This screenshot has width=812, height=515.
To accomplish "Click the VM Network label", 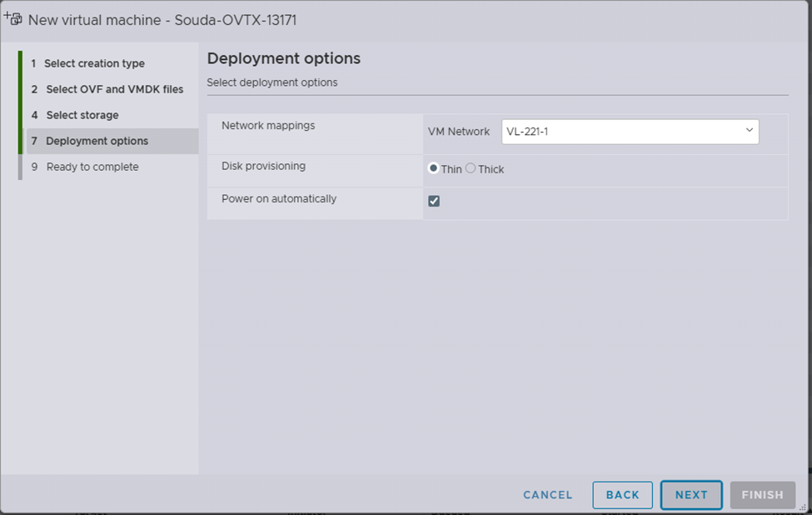I will (x=458, y=132).
